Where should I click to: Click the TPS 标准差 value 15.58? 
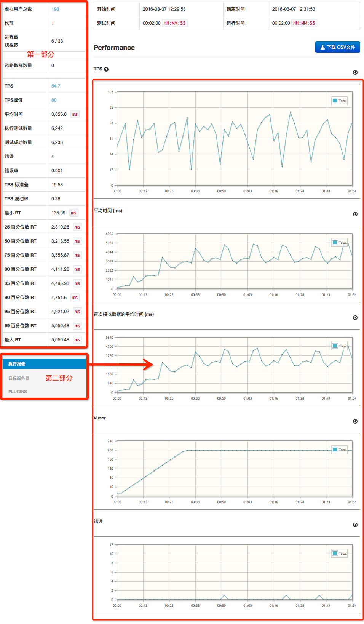pos(57,185)
